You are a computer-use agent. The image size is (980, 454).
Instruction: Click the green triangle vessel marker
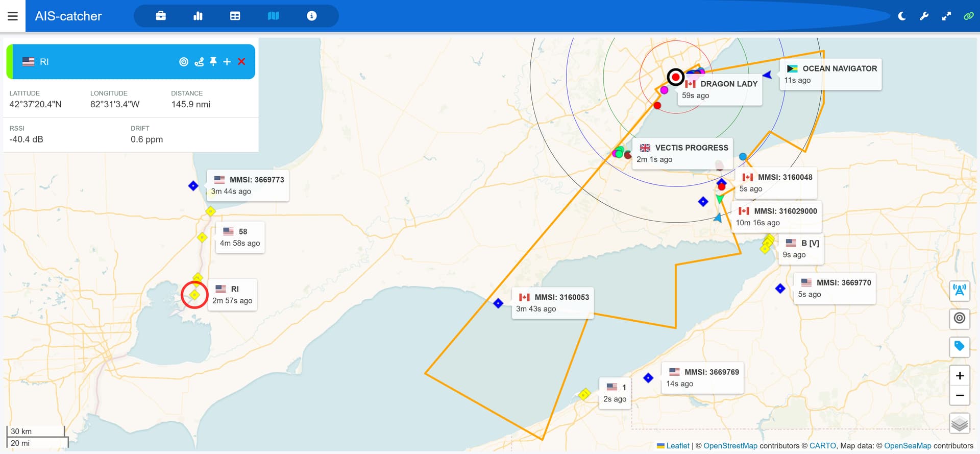pyautogui.click(x=720, y=199)
